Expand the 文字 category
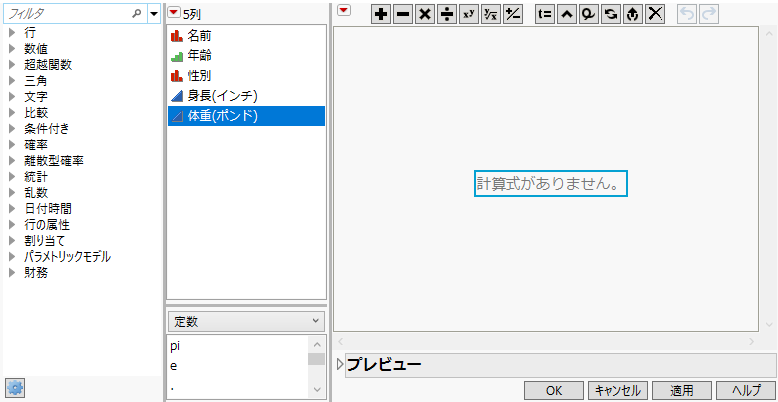778x402 pixels. pos(12,97)
